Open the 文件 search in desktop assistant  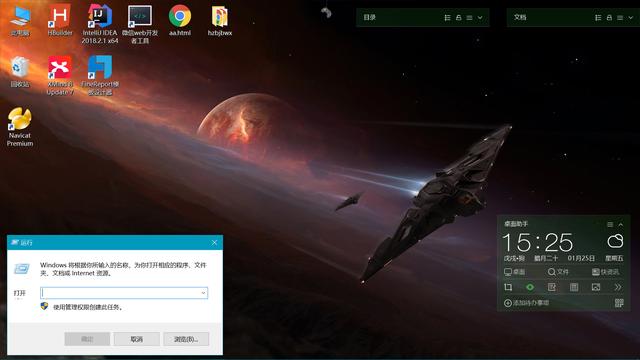point(558,272)
